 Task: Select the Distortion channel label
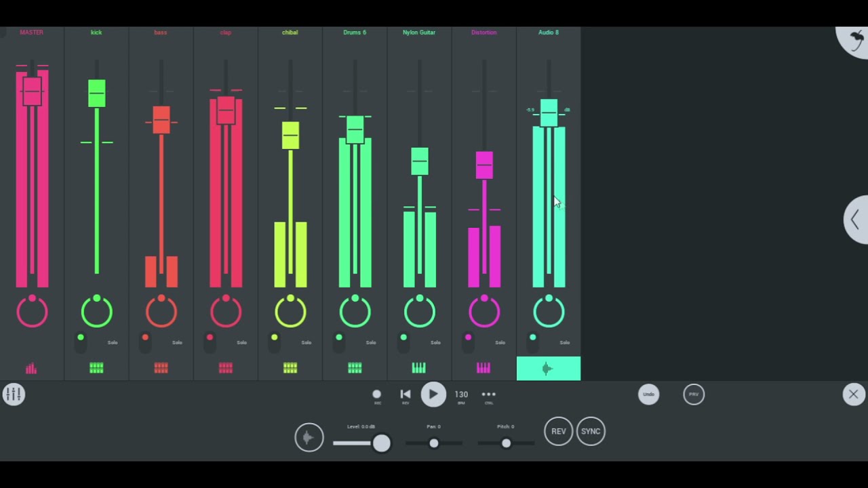(484, 32)
